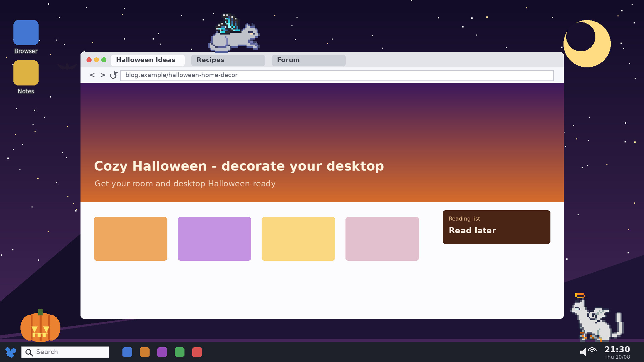Open the pink article card
The image size is (644, 362).
click(x=382, y=239)
